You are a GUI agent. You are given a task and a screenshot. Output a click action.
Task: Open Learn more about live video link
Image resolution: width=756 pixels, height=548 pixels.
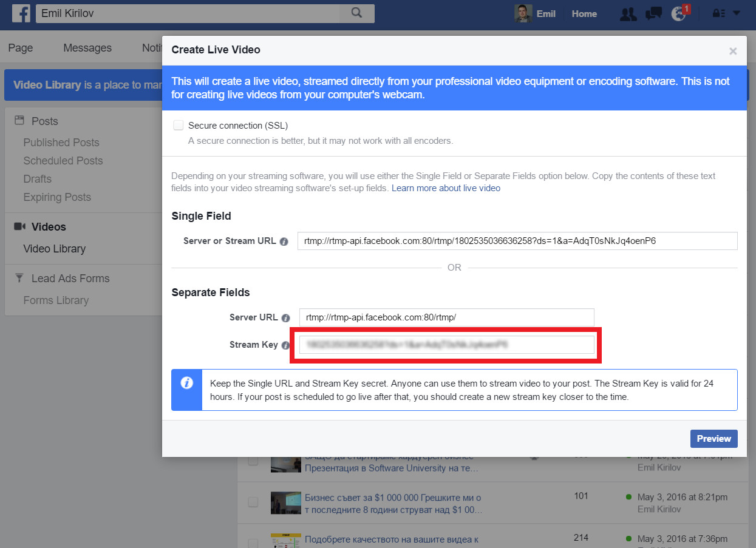[446, 188]
